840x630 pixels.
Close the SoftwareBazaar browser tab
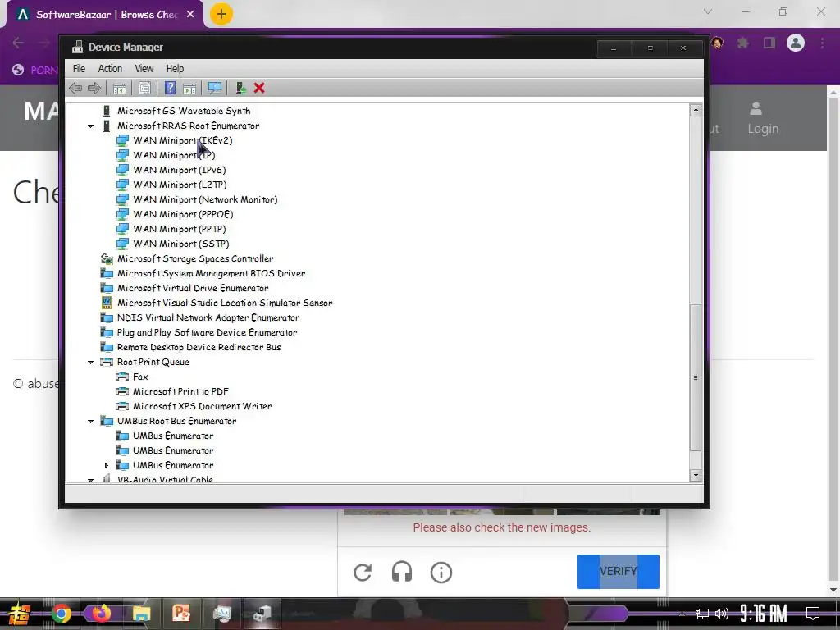coord(190,15)
